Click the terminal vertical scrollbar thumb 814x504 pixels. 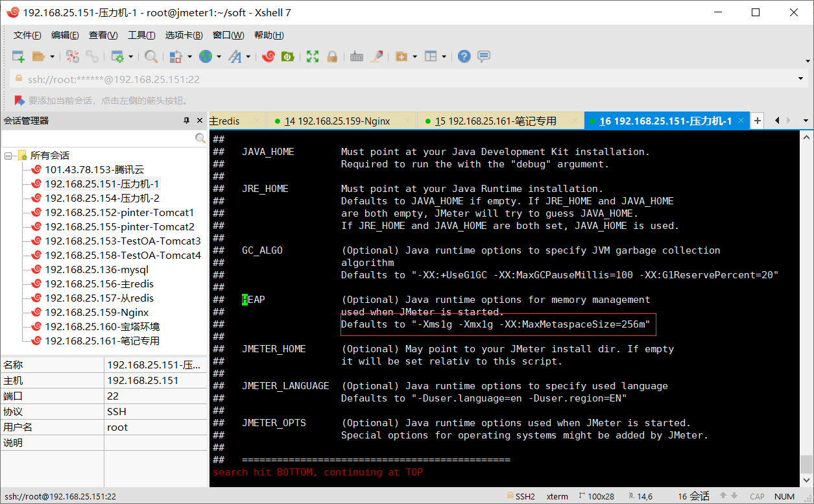pos(806,464)
